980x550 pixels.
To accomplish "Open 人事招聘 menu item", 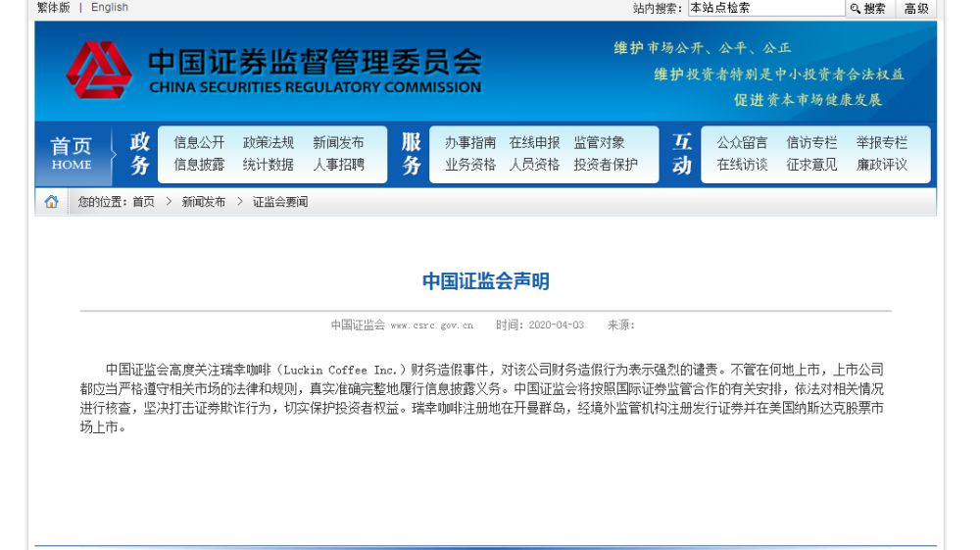I will [338, 165].
